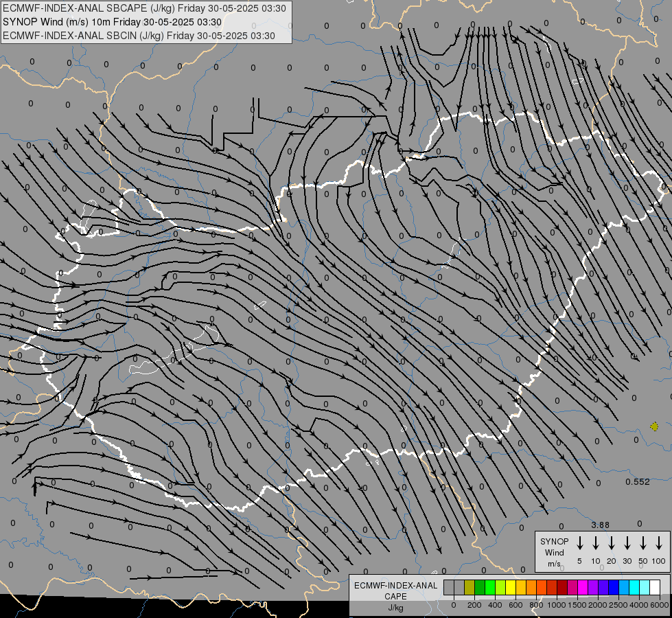This screenshot has width=672, height=618.
Task: Select the amber CAPE swatch
Action: [x=521, y=587]
